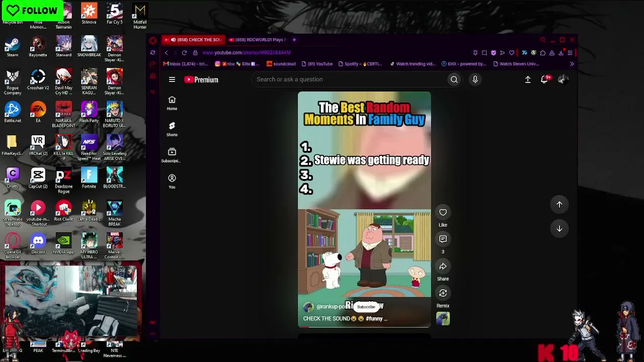Image resolution: width=644 pixels, height=362 pixels.
Task: Select the Need for Speed Heat icon
Action: tap(89, 148)
